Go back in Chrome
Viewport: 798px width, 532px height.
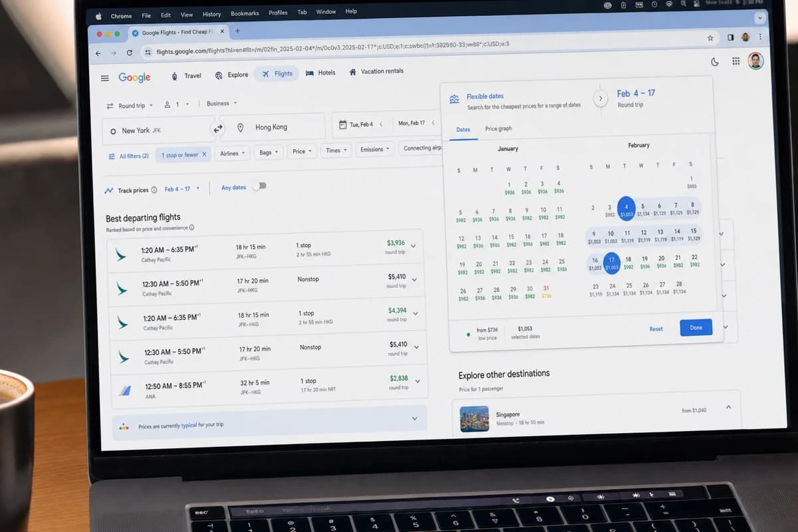(98, 53)
